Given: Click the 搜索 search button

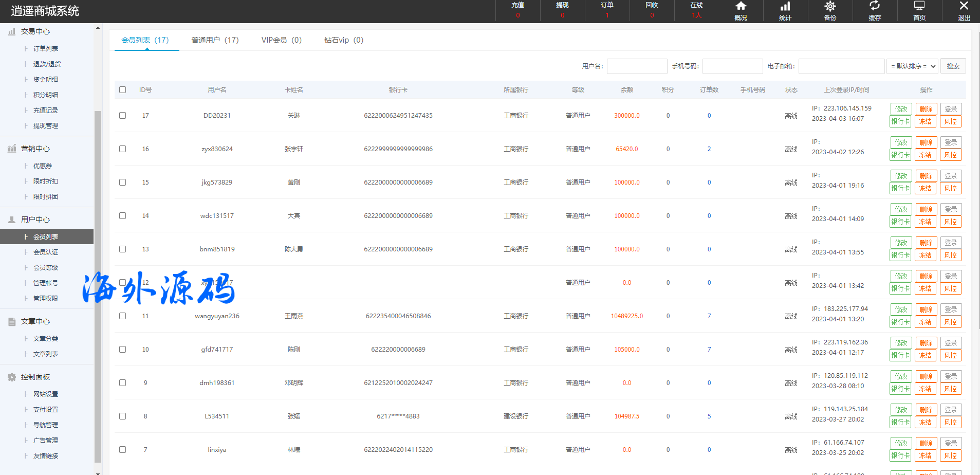Looking at the screenshot, I should point(953,66).
